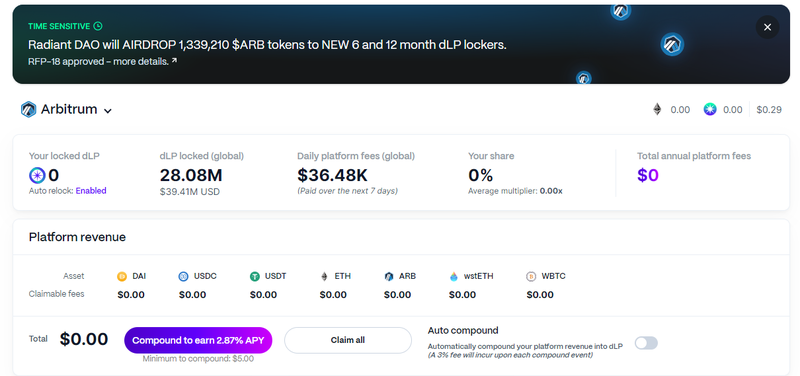Click the ARB asset icon in Platform revenue
800x376 pixels.
point(389,277)
